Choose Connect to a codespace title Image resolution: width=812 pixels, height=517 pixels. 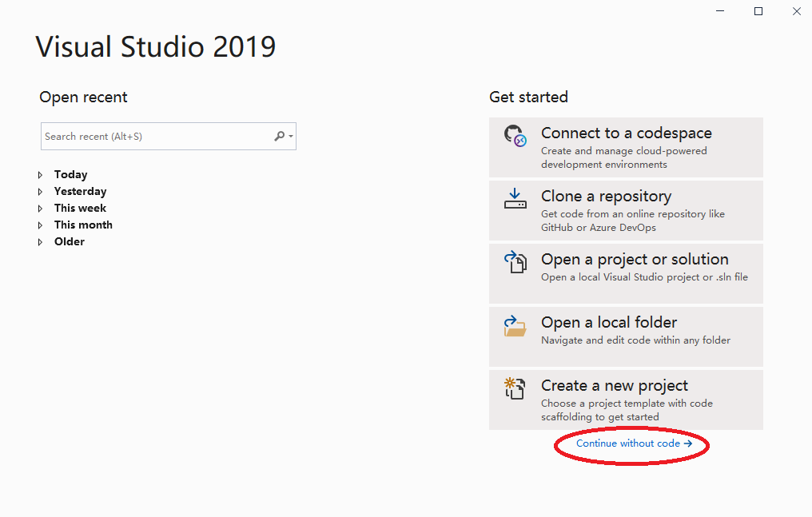pyautogui.click(x=627, y=133)
